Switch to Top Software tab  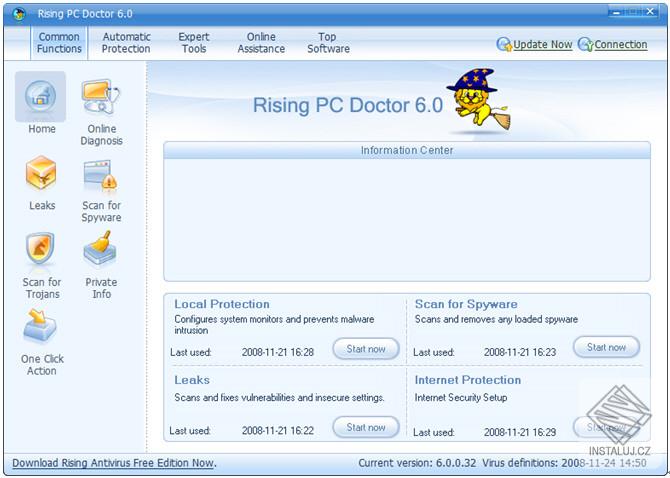[328, 43]
